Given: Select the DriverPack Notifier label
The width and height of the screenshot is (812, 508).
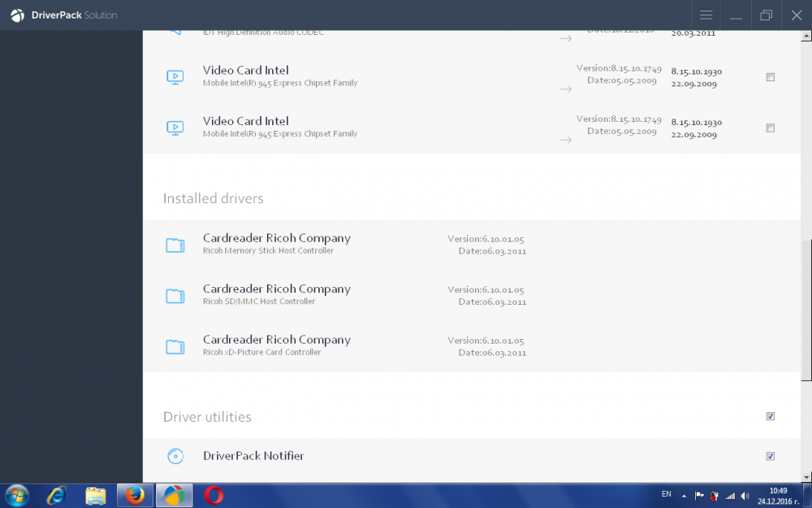Looking at the screenshot, I should coord(253,456).
